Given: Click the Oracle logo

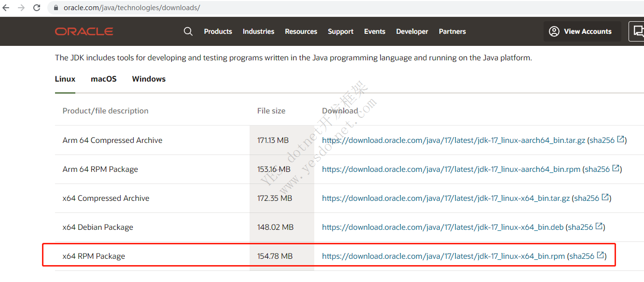Looking at the screenshot, I should pos(84,31).
